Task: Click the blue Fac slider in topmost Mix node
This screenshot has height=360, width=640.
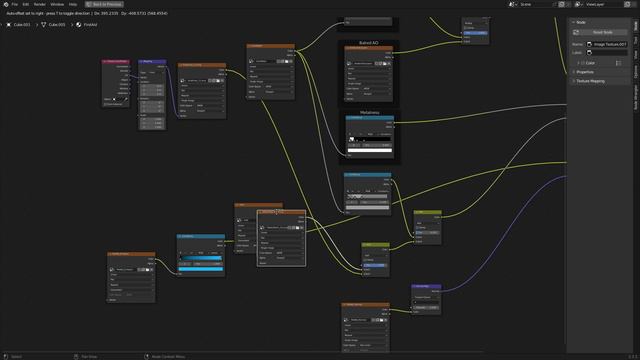Action: click(x=475, y=33)
